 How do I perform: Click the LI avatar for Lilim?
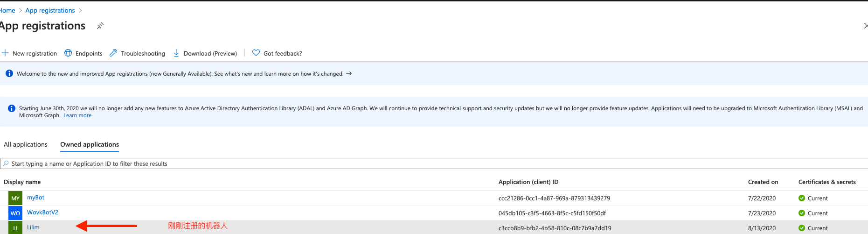click(x=15, y=228)
